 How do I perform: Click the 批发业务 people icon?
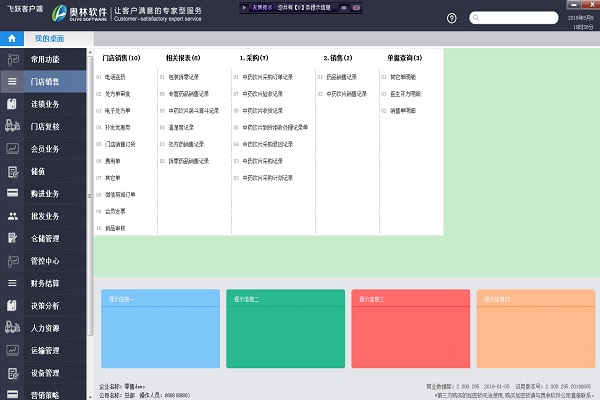[12, 215]
